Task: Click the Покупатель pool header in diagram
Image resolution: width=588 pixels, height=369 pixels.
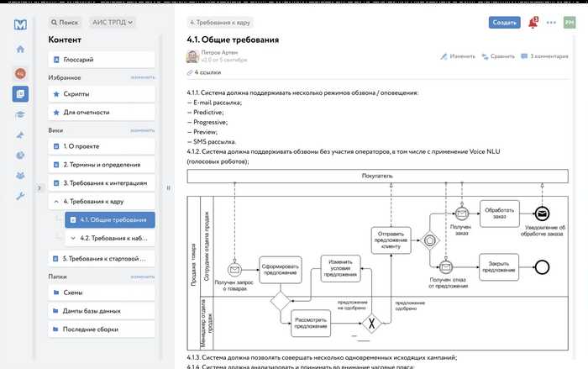Action: [378, 176]
